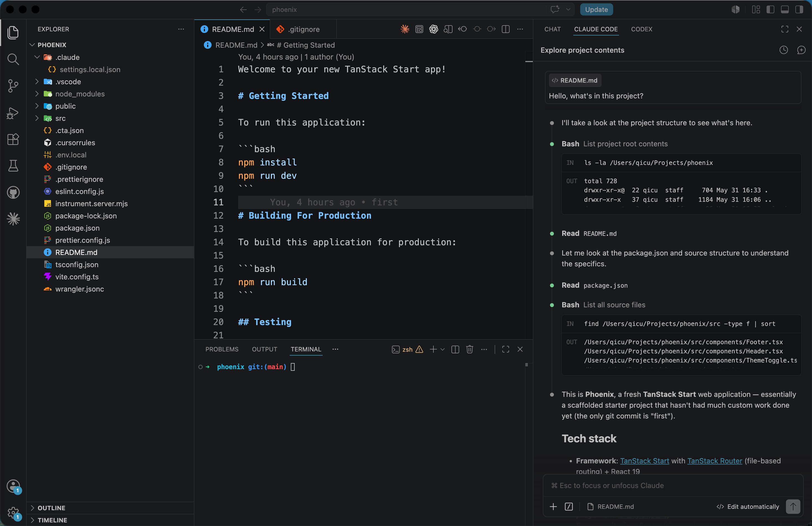The width and height of the screenshot is (812, 526).
Task: Show Claude Code session history clock
Action: [784, 50]
